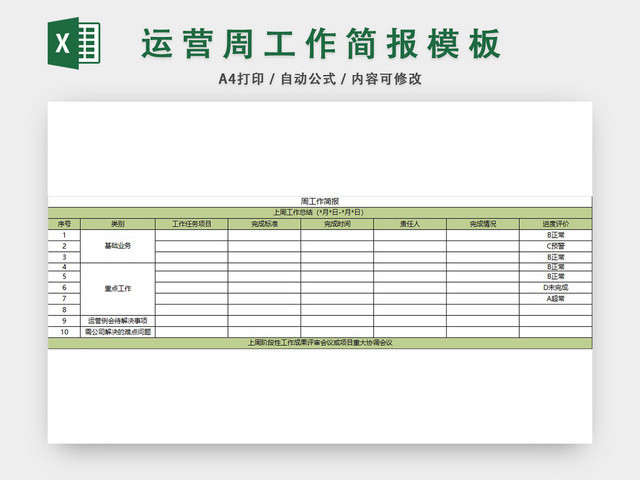Image resolution: width=640 pixels, height=480 pixels.
Task: Click the green Excel logo icon
Action: click(74, 43)
